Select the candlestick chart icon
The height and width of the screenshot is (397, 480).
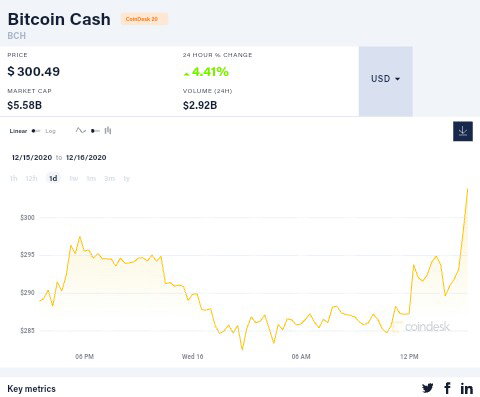point(108,131)
